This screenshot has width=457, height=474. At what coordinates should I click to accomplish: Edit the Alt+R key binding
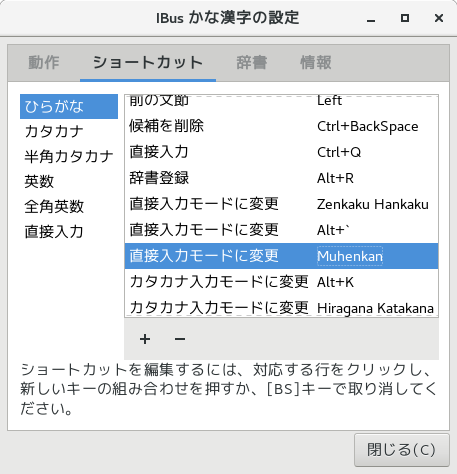pos(335,178)
